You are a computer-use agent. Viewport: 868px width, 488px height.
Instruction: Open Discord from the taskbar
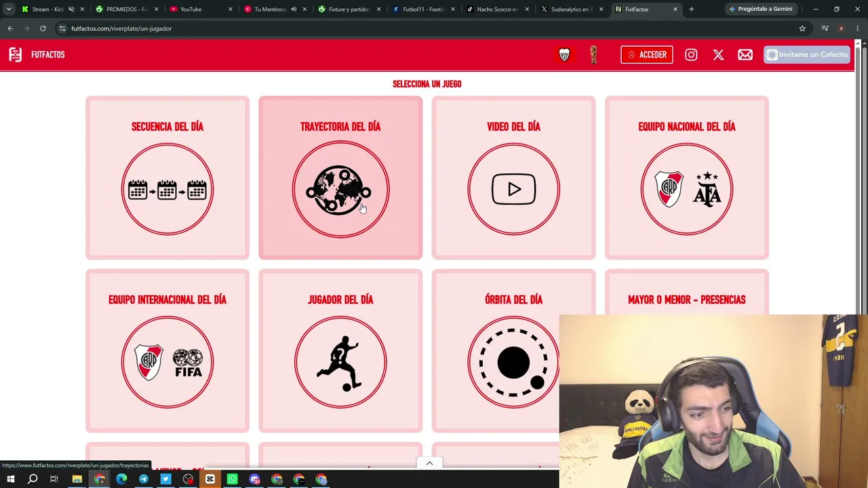[254, 480]
